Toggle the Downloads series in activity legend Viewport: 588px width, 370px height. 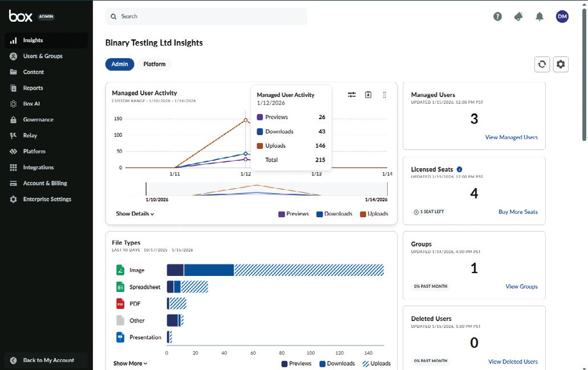(335, 214)
